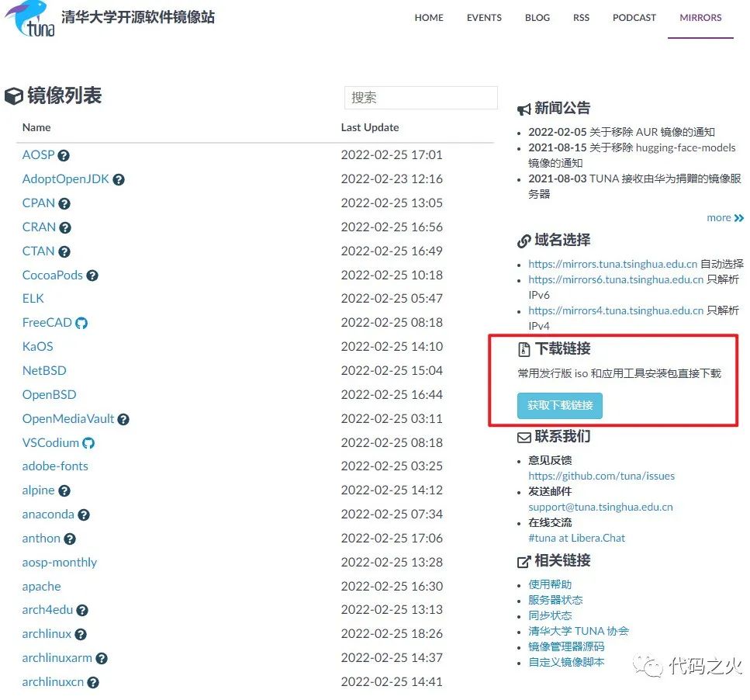Viewport: 750px width, 700px height.
Task: Open BLOG navigation item
Action: [537, 18]
